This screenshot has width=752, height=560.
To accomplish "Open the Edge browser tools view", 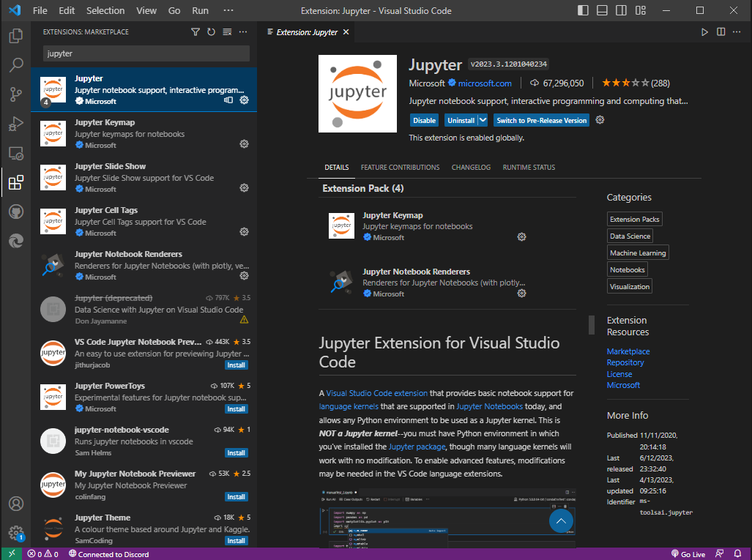I will click(16, 241).
